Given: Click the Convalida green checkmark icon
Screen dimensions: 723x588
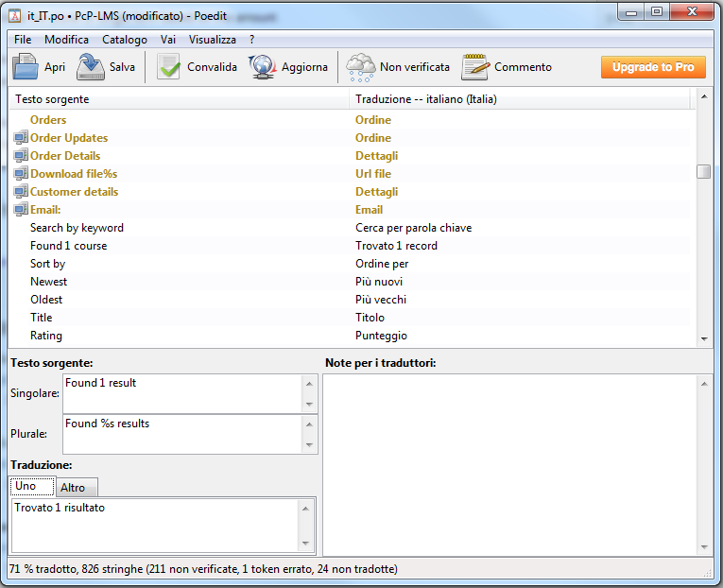Looking at the screenshot, I should pos(168,67).
